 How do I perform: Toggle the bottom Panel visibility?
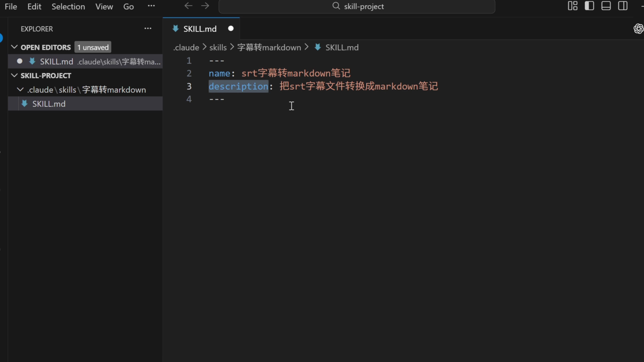(x=606, y=6)
